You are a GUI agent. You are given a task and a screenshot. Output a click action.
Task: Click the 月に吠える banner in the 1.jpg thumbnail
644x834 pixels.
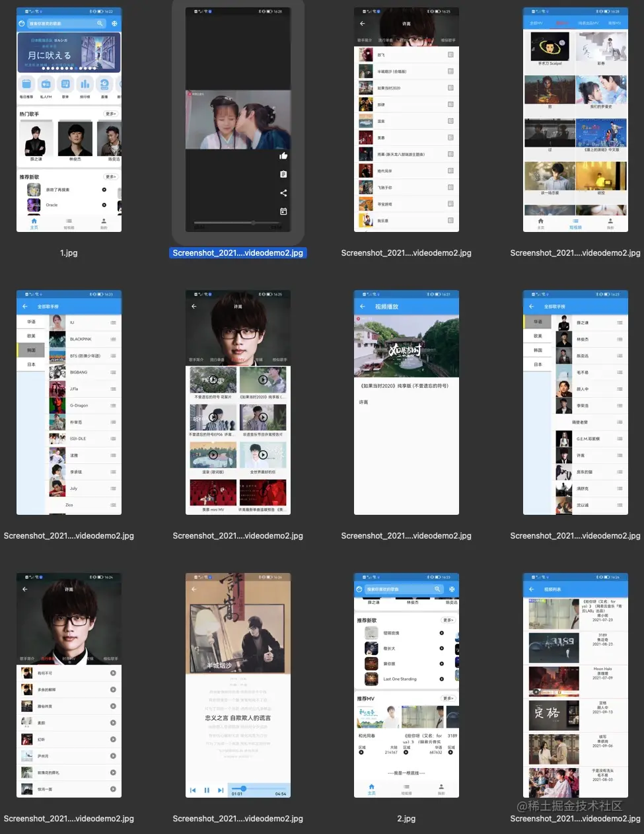(69, 53)
